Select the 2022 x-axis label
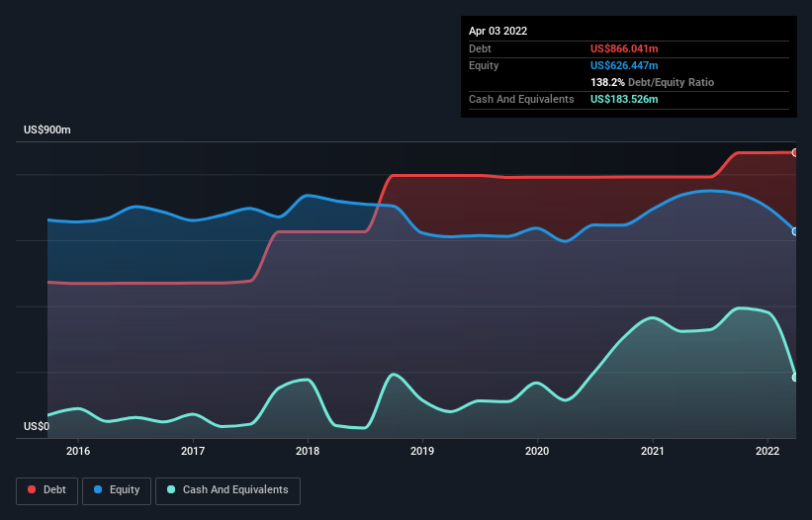The image size is (812, 520). [x=767, y=451]
